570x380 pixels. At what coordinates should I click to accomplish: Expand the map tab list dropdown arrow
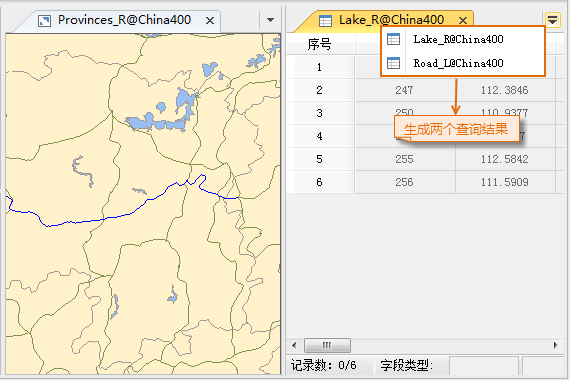(x=270, y=20)
